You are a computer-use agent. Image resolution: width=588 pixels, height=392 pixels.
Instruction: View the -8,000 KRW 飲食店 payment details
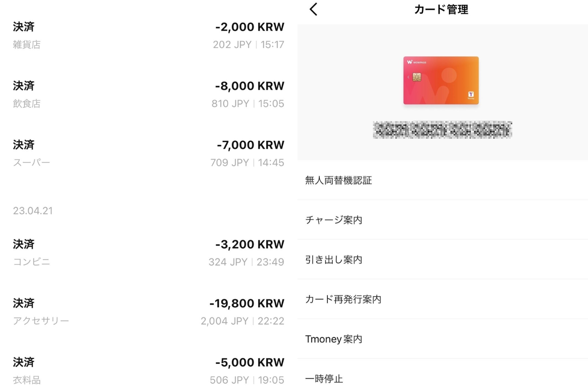tap(149, 94)
